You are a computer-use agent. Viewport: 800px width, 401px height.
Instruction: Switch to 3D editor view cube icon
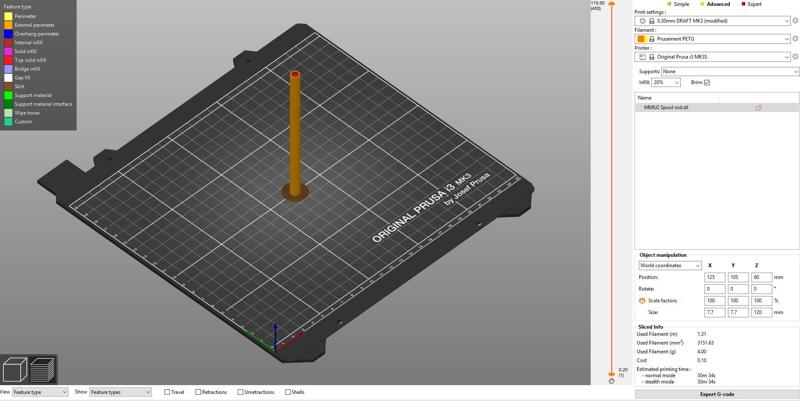[x=15, y=369]
